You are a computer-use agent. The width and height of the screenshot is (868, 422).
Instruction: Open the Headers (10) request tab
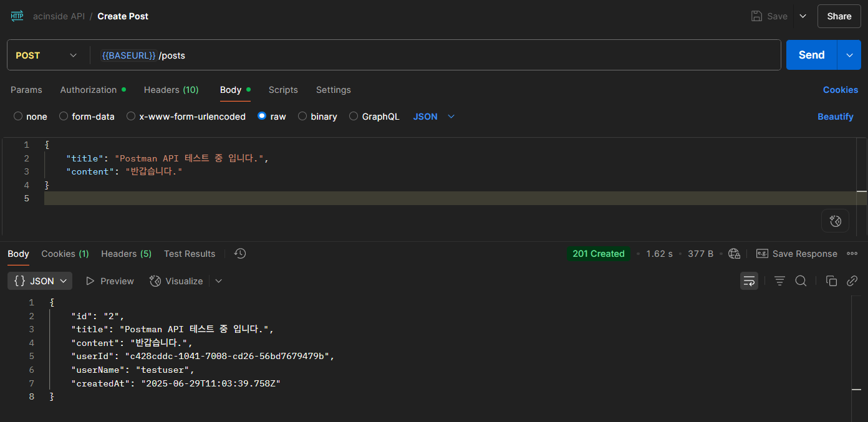pyautogui.click(x=171, y=90)
